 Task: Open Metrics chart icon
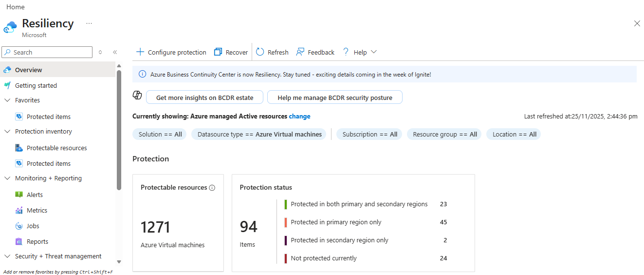[x=19, y=211]
